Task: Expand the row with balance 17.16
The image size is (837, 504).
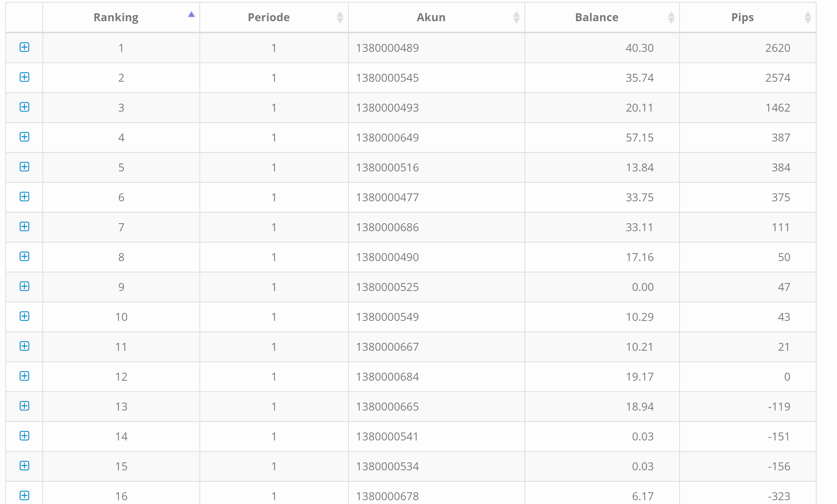Action: (24, 257)
